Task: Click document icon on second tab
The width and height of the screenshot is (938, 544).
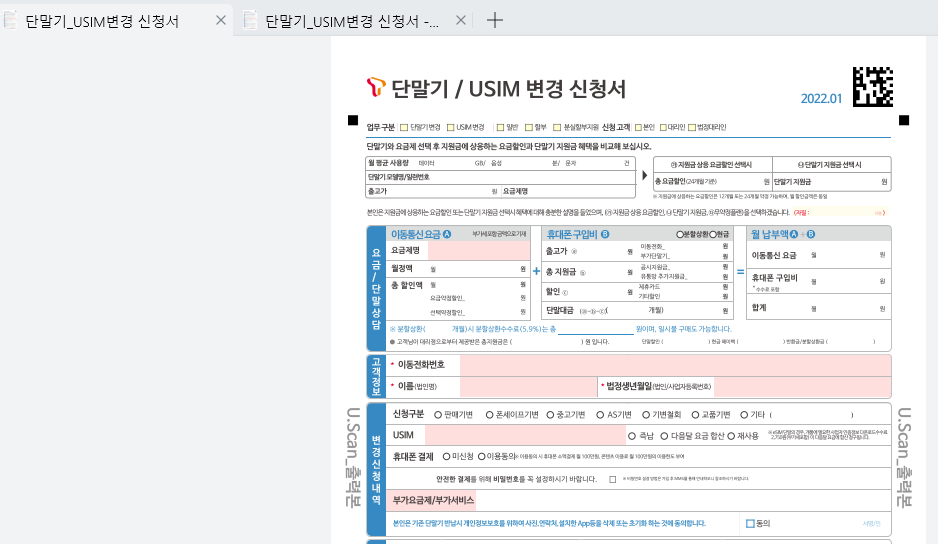Action: (251, 20)
